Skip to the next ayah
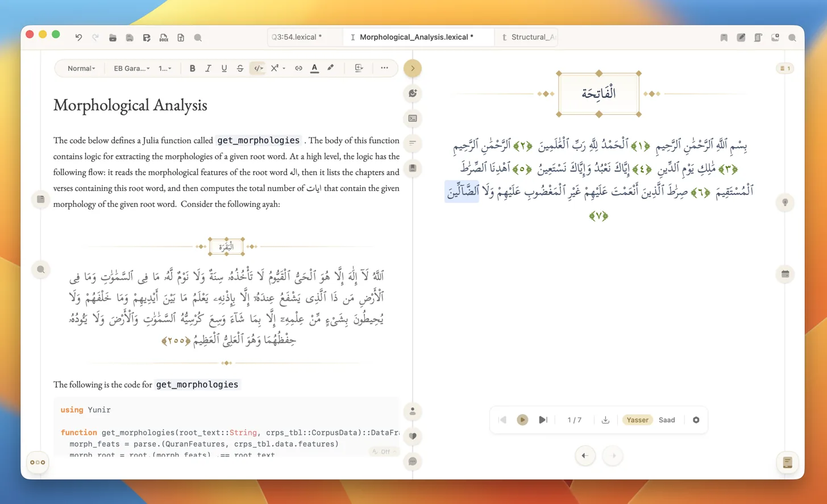The height and width of the screenshot is (504, 827). tap(543, 420)
